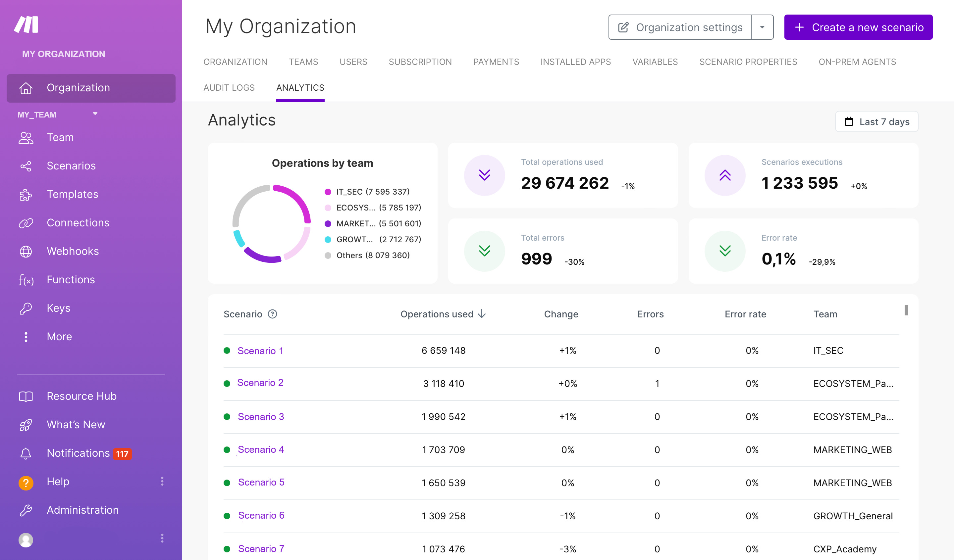Open Functions via the f(x) icon
Screen dimensions: 954x560
click(x=26, y=280)
